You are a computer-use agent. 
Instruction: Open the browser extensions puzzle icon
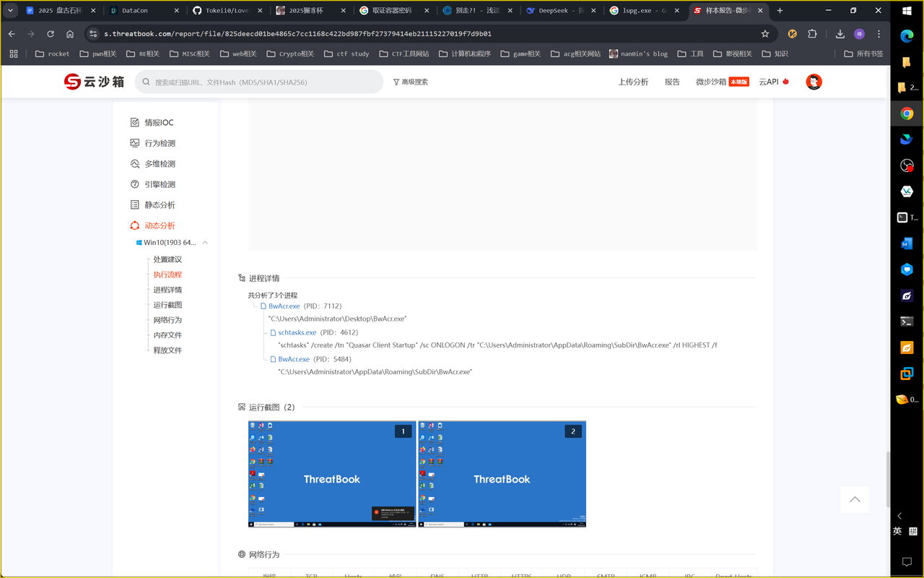click(812, 34)
